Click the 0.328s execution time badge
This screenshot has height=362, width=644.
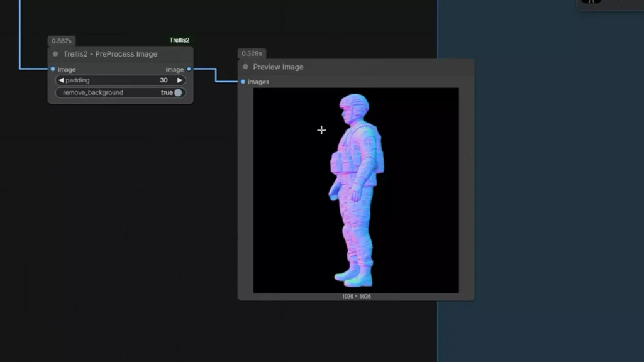click(252, 54)
